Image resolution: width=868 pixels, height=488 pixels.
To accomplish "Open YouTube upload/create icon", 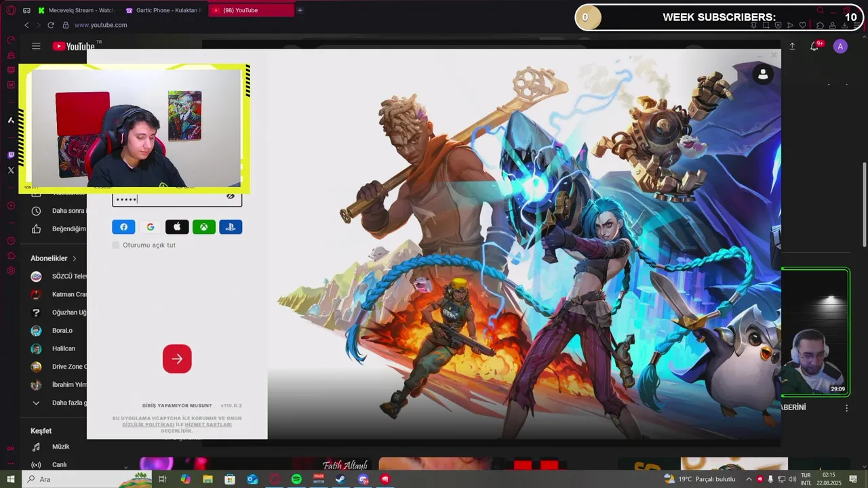I will (x=792, y=46).
